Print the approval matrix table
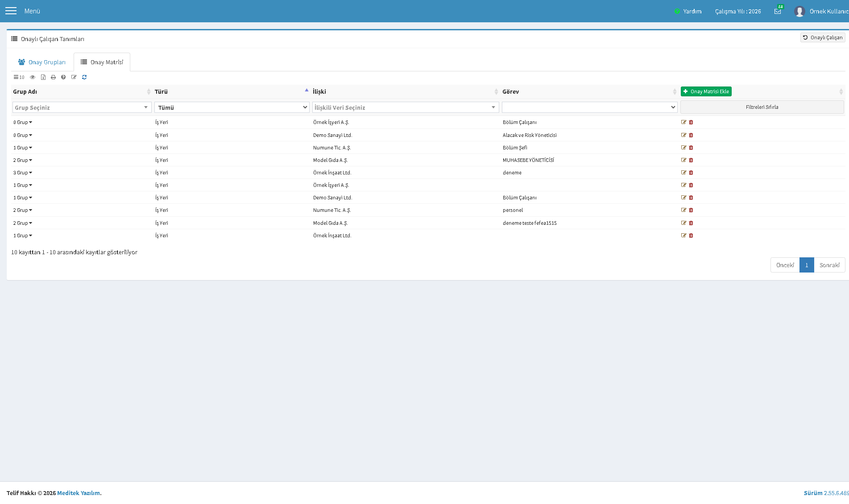The height and width of the screenshot is (504, 849). click(53, 77)
